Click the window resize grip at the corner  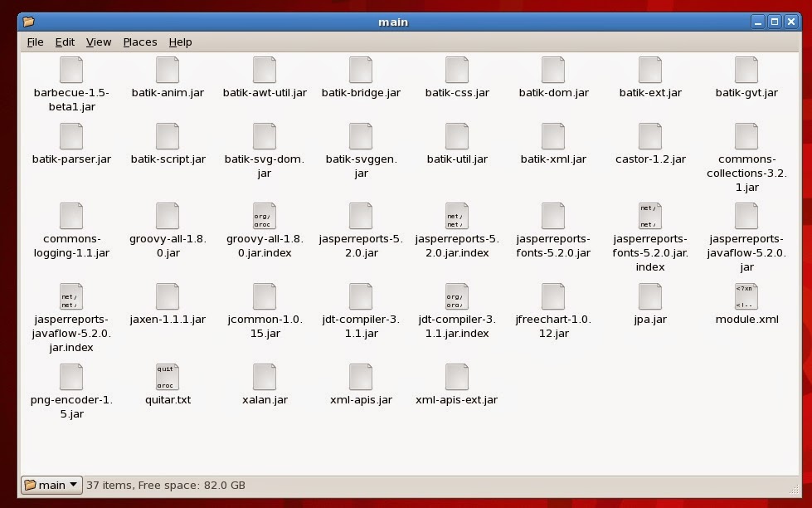tap(794, 489)
